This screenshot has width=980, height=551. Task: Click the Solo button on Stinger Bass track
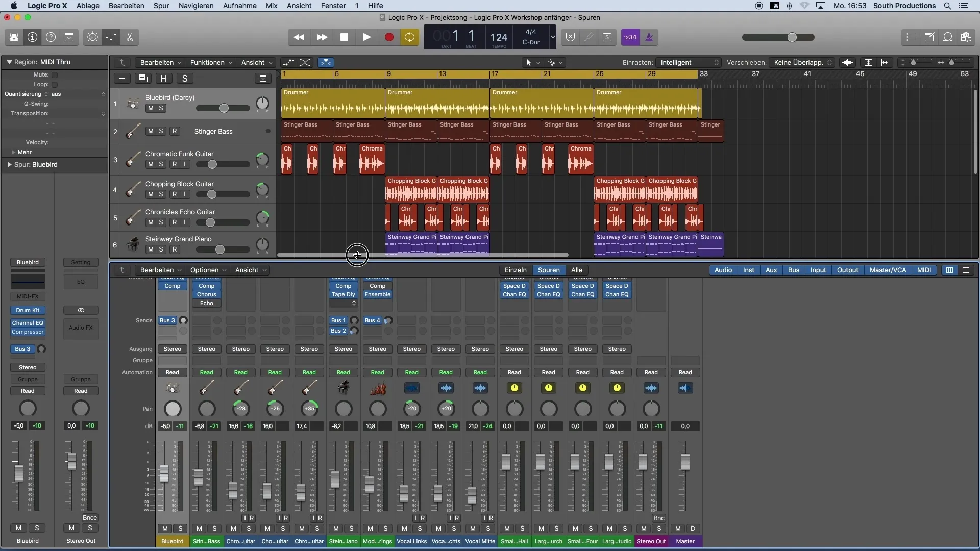click(x=161, y=132)
